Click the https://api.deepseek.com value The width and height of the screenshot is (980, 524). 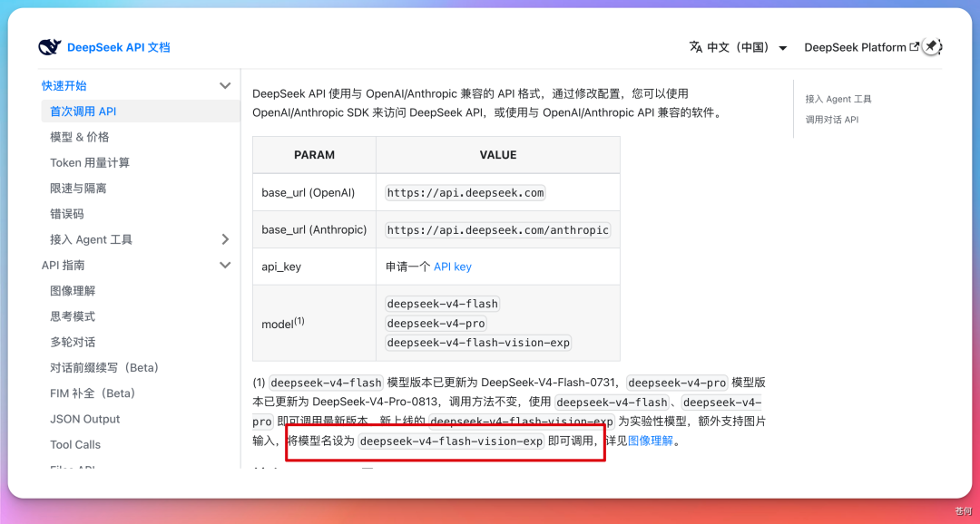pyautogui.click(x=465, y=193)
